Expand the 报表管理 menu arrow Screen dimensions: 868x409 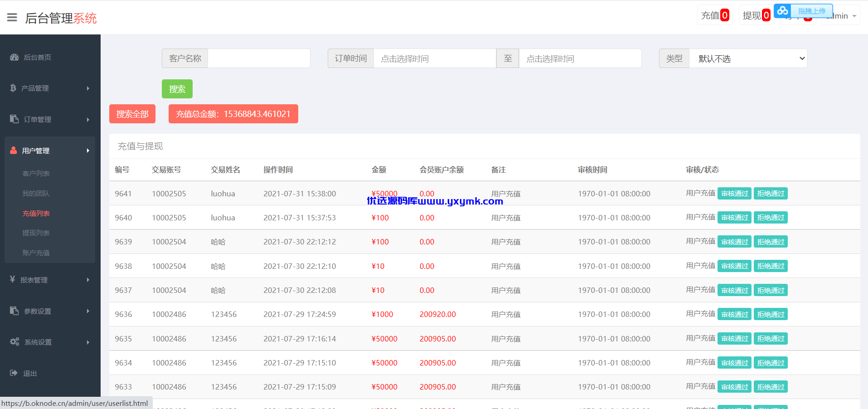(x=88, y=280)
